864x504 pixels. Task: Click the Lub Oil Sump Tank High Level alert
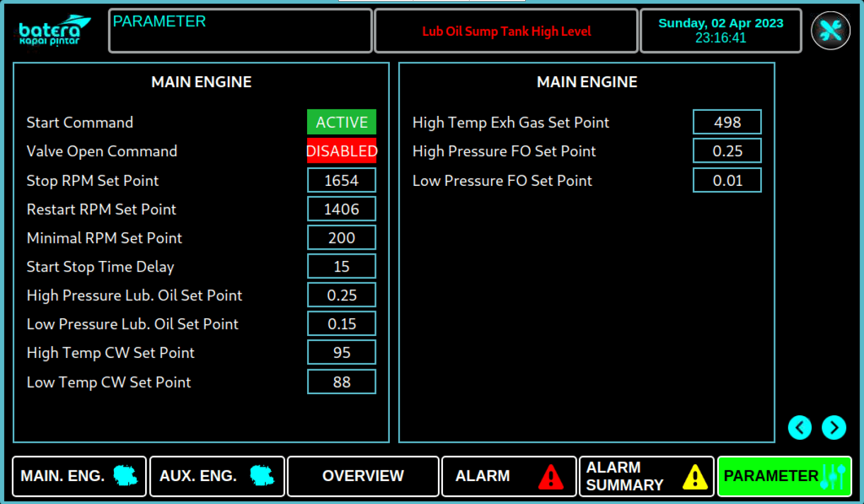click(506, 31)
